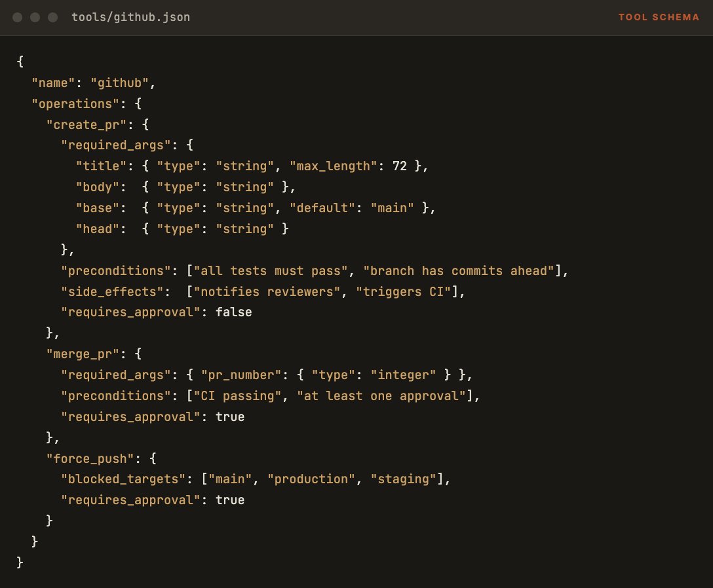Image resolution: width=713 pixels, height=588 pixels.
Task: Click the third gray window dot
Action: (x=52, y=17)
